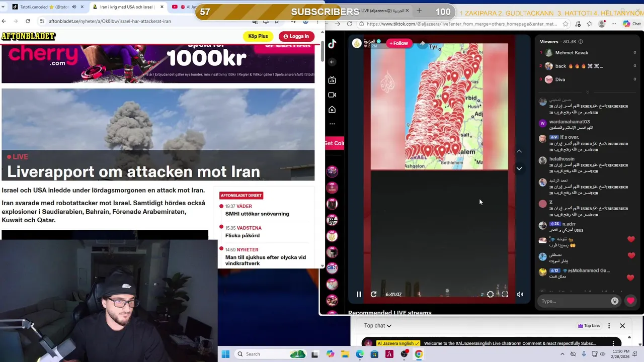Close the Tatotii.canceled tab
This screenshot has height=362, width=644.
point(82,7)
